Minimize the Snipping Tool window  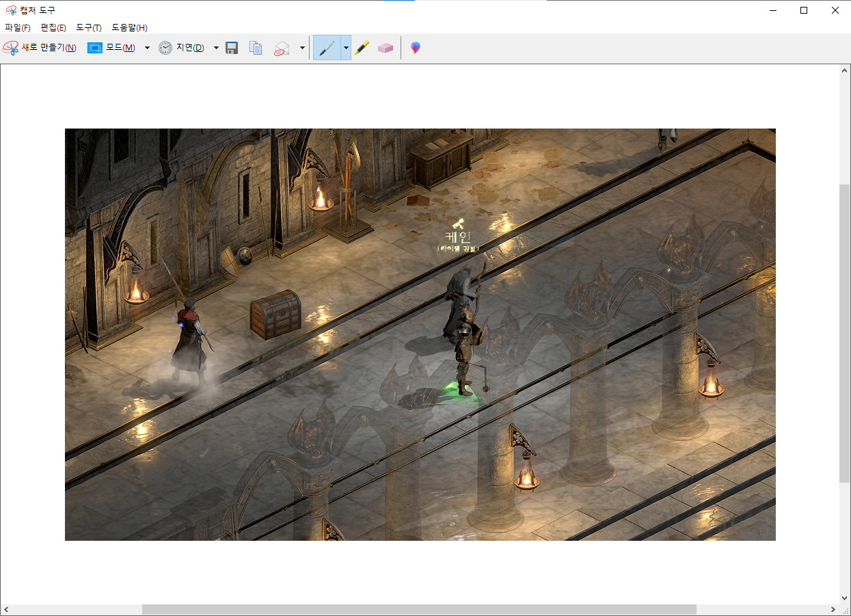coord(772,10)
